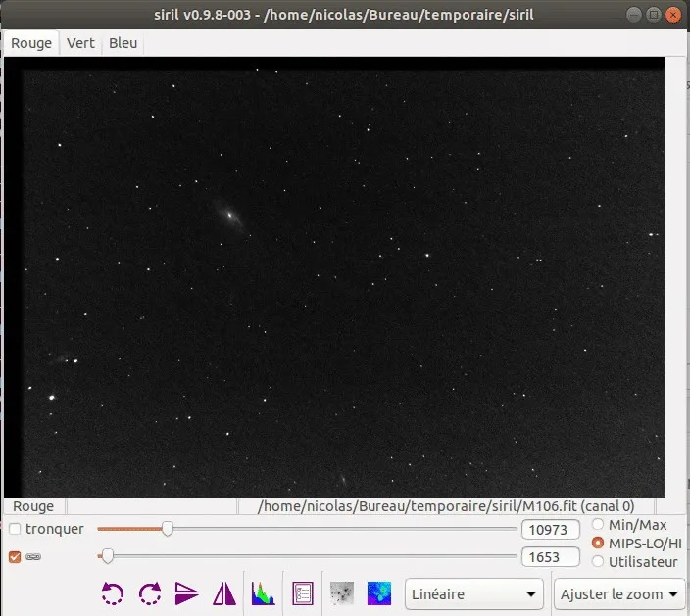
Task: Switch to the Rouge tab
Action: [x=31, y=43]
